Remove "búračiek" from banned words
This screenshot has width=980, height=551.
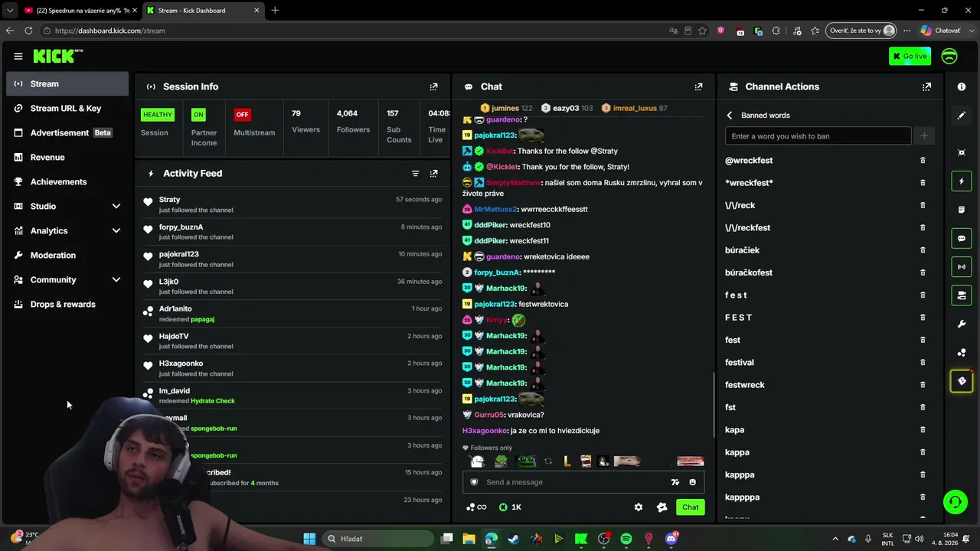(923, 250)
